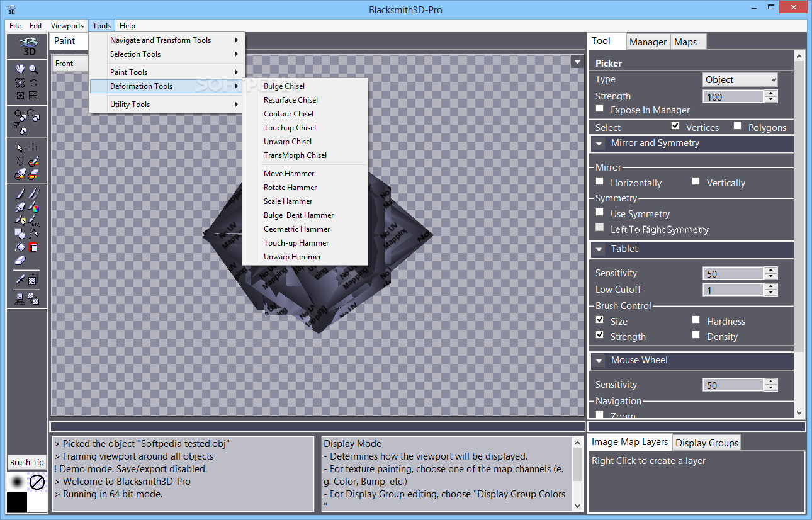812x520 pixels.
Task: Click the black foreground color swatch
Action: (x=17, y=502)
